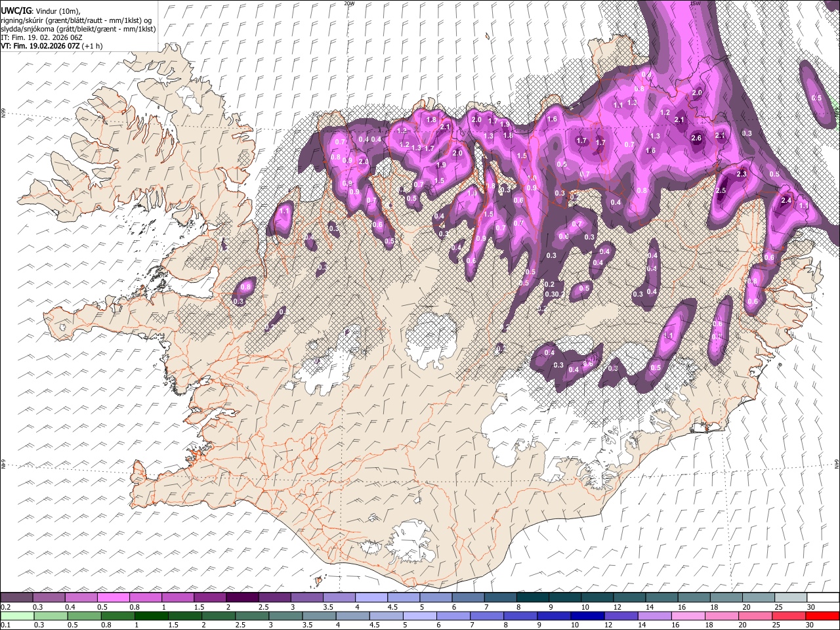The height and width of the screenshot is (630, 840).
Task: Click the '20W' longitude label
Action: pos(349,3)
